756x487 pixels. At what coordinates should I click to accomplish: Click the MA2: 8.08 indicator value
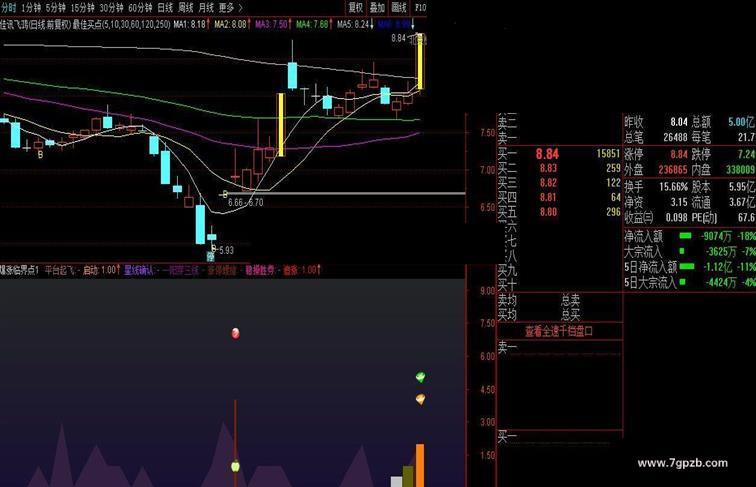[x=230, y=24]
